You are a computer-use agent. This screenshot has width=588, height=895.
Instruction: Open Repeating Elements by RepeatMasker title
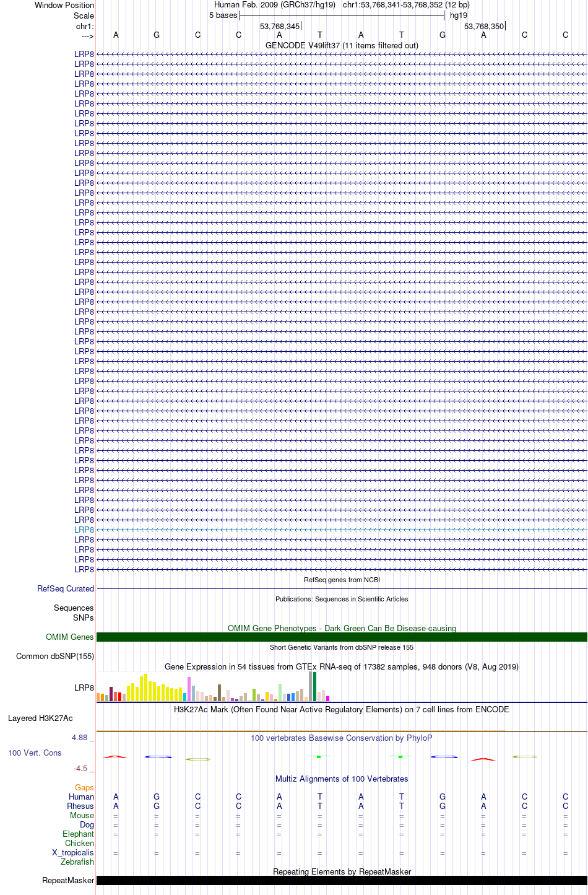(x=342, y=872)
